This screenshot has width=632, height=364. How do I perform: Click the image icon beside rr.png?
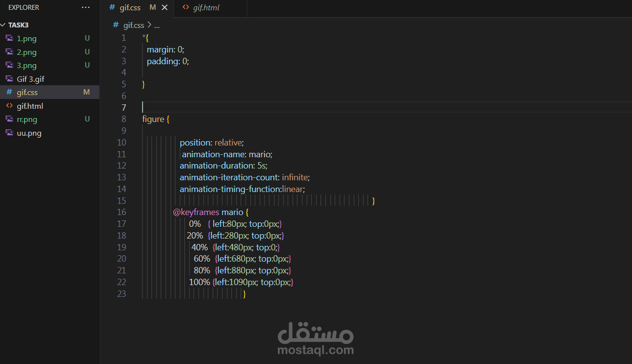point(9,119)
